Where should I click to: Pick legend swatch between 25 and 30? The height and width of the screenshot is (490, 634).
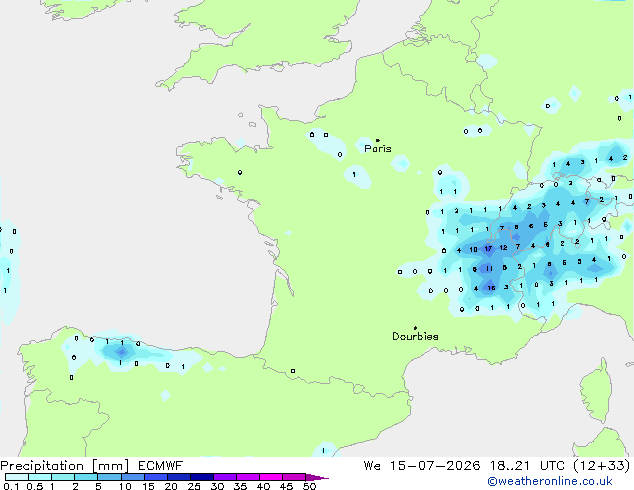coord(201,477)
